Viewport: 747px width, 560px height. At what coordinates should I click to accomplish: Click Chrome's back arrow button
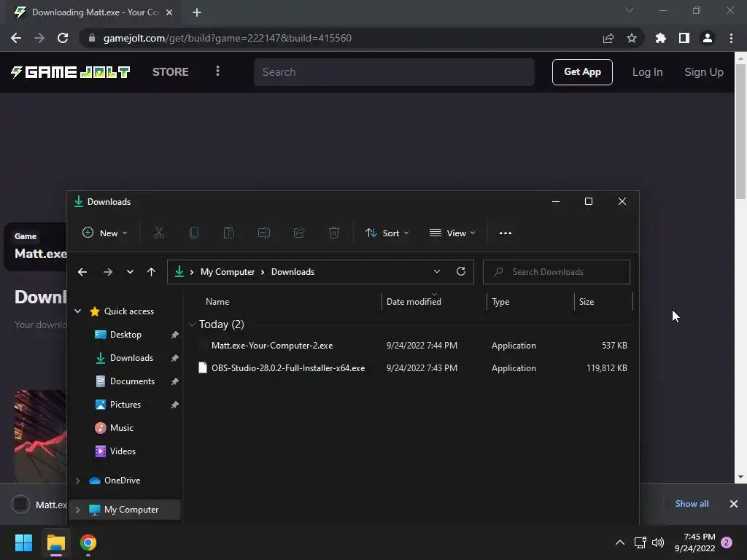point(16,38)
